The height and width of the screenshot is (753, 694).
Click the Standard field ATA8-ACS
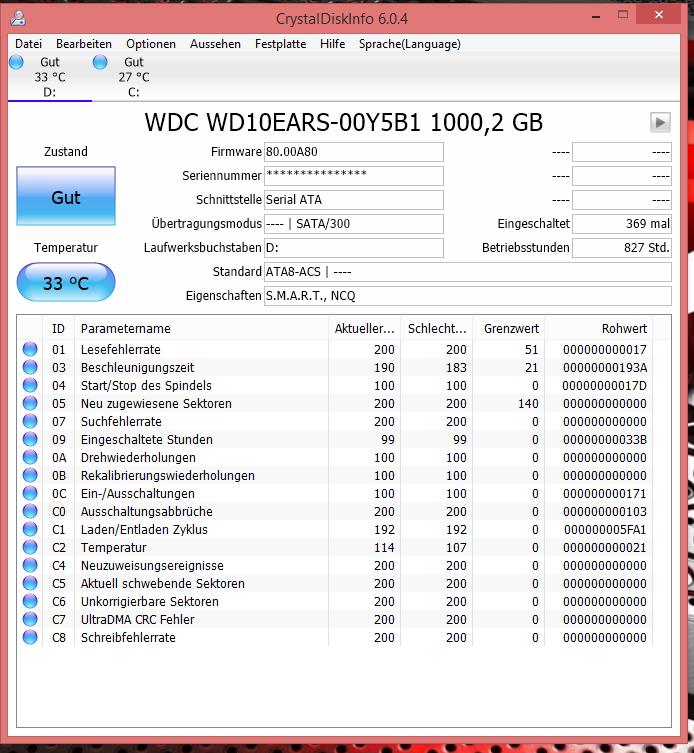468,272
